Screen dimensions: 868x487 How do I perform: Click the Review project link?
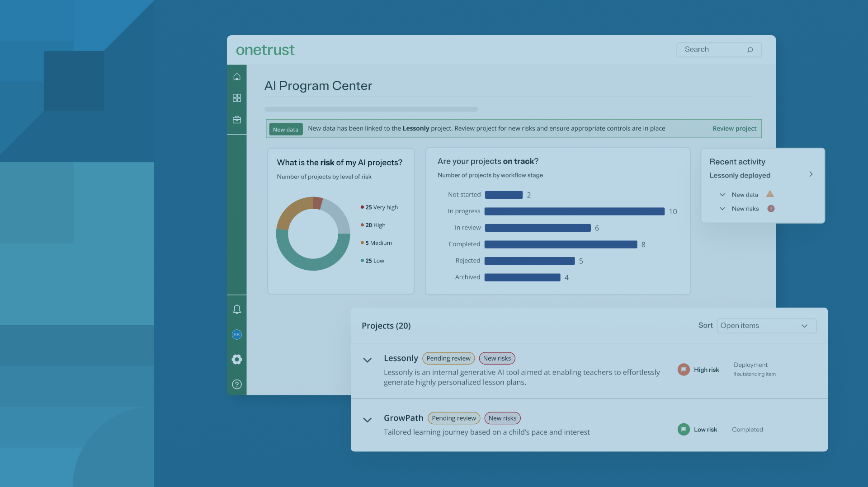pyautogui.click(x=734, y=128)
